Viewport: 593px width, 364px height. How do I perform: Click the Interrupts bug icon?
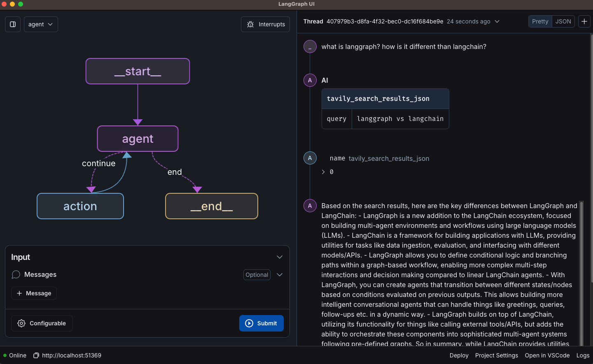[x=250, y=24]
